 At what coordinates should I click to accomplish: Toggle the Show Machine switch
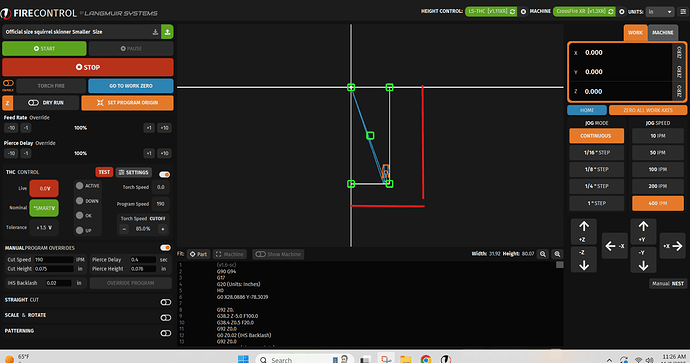point(261,254)
